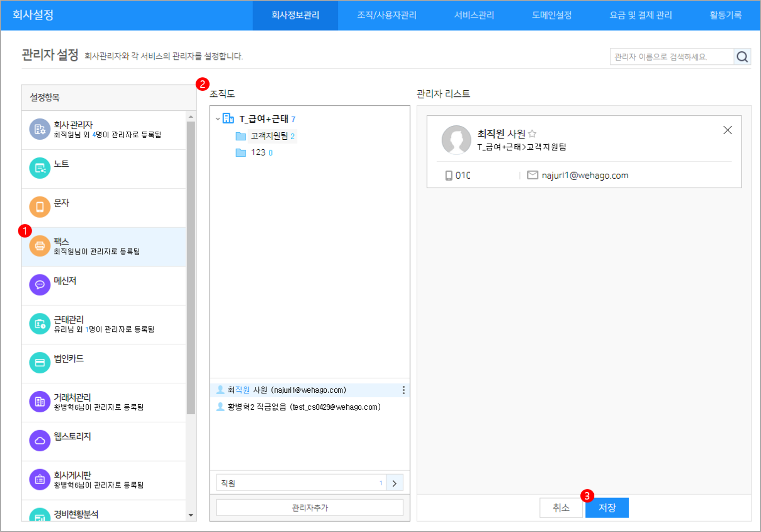Choose the 법인카드 icon in the list
The height and width of the screenshot is (532, 761).
(x=40, y=363)
